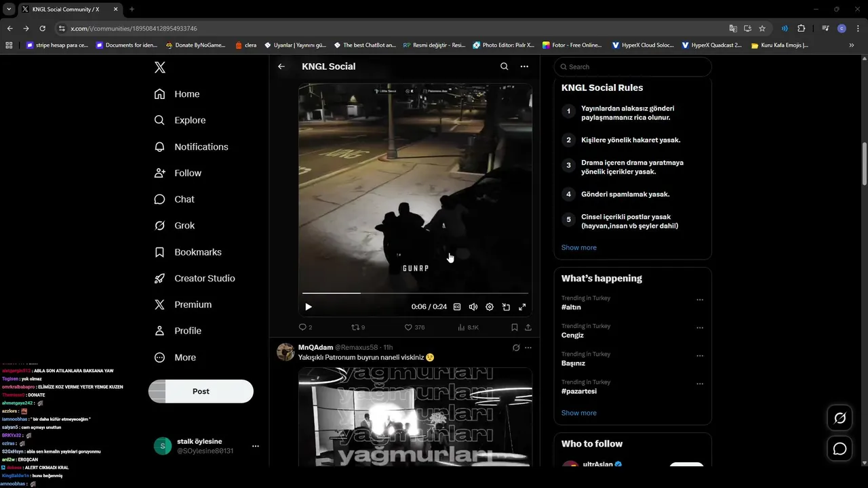
Task: Open options for Cengiz trend
Action: tap(700, 328)
